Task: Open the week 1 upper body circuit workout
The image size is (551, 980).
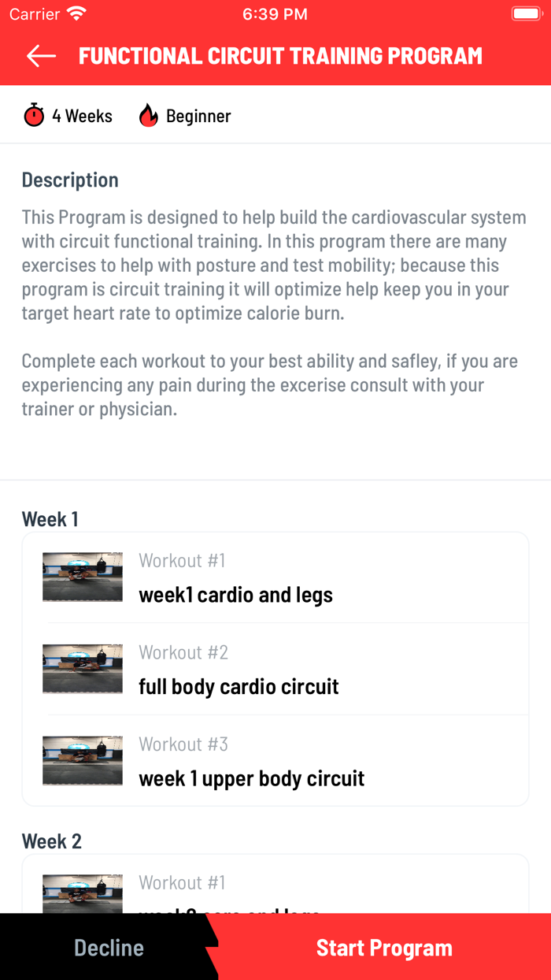Action: point(252,778)
